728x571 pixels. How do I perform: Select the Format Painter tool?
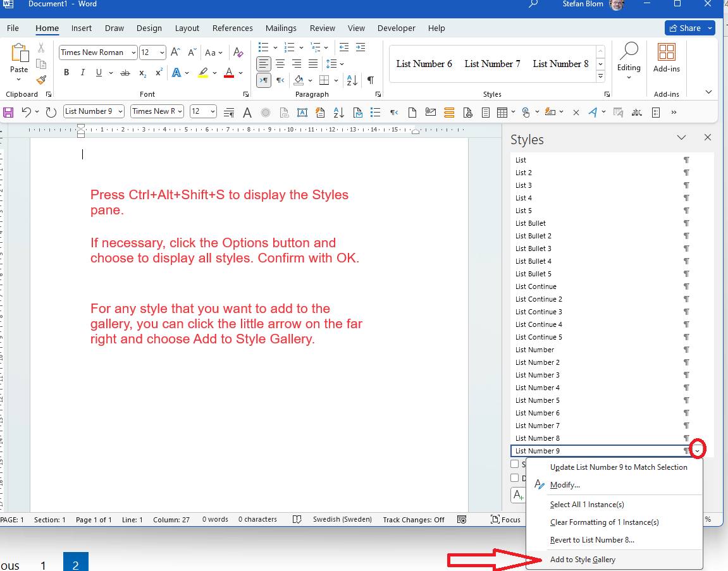[x=40, y=80]
